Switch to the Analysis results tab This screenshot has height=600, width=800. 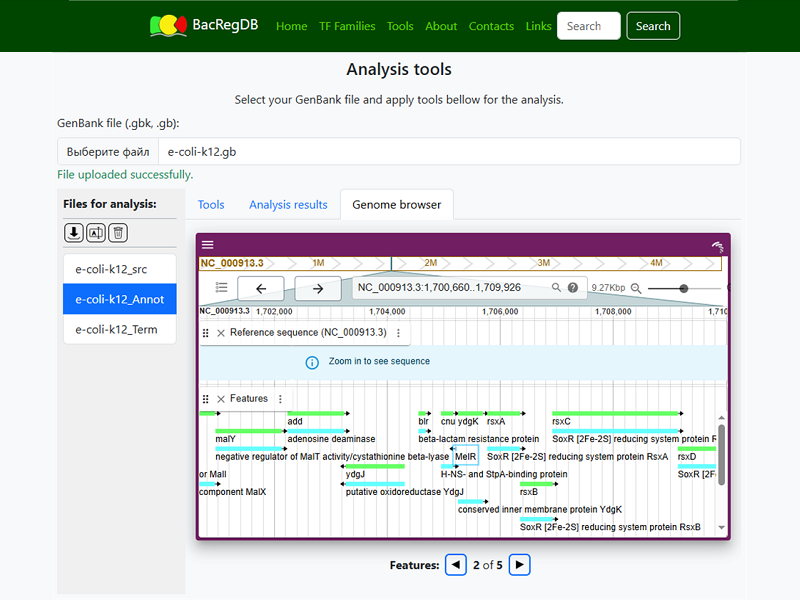[x=288, y=205]
